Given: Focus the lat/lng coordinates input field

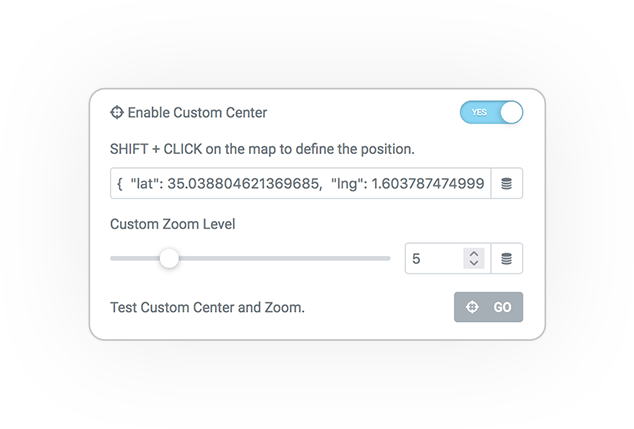Looking at the screenshot, I should 300,184.
